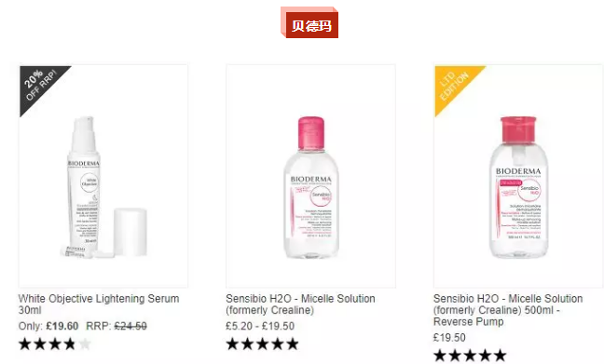Click five-star rating under £5.20 - £19.50
Screen dimensions: 604x364
pos(262,344)
